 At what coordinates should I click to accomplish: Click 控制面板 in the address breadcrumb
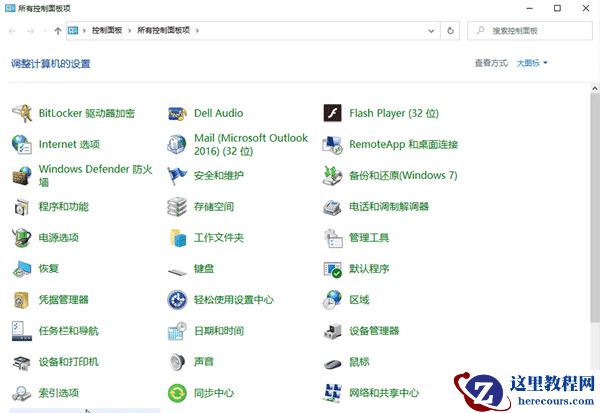point(107,31)
